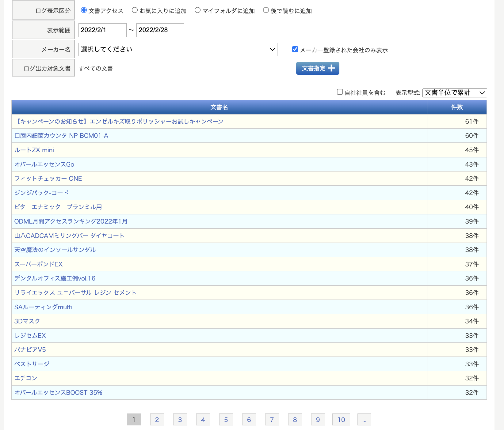Open オパールエッセンスGo document link
This screenshot has width=504, height=430.
[44, 164]
